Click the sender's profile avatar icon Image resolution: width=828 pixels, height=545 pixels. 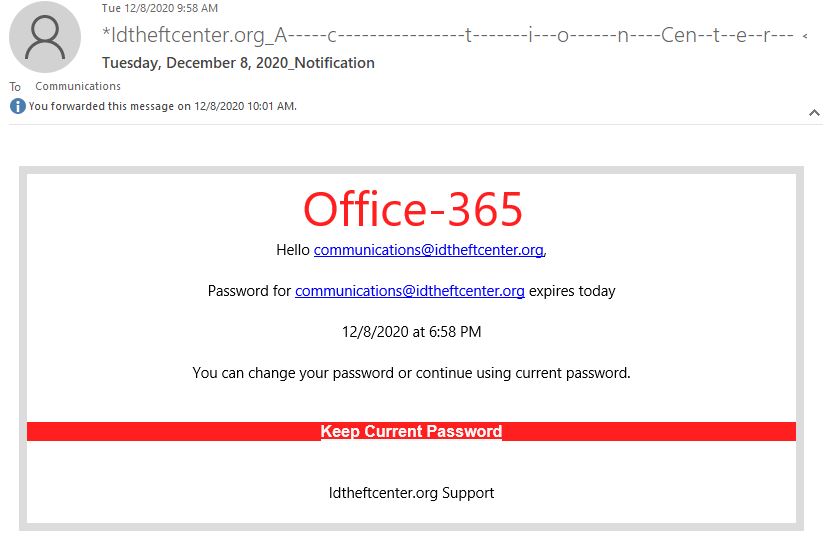click(x=45, y=37)
